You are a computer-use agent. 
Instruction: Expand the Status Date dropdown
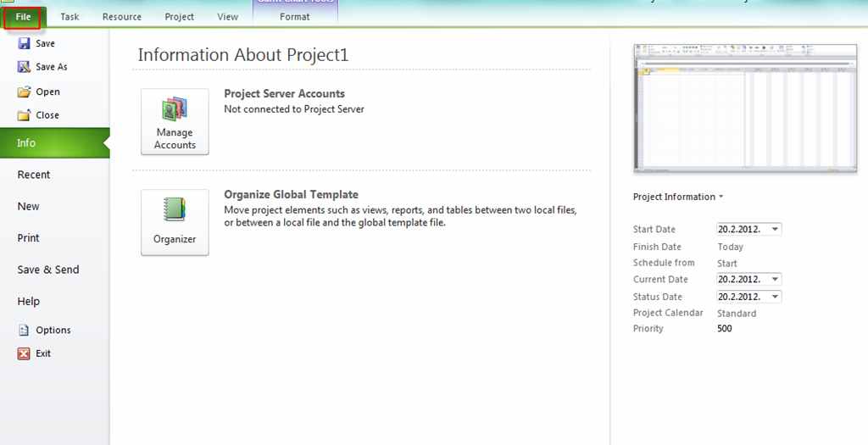[776, 297]
